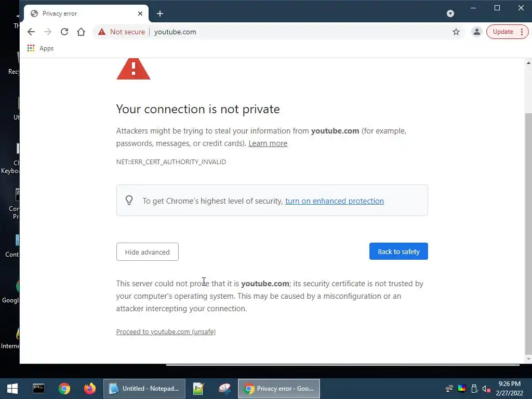Proceed to youtube.com (unsafe) link
The width and height of the screenshot is (532, 399).
[166, 331]
